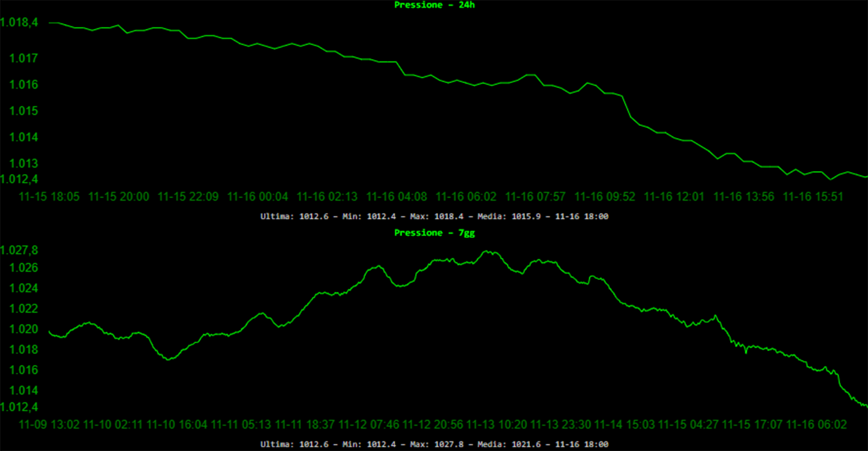The image size is (868, 451).
Task: Click the 24h stats line with Media: 1015.9
Action: [x=434, y=216]
